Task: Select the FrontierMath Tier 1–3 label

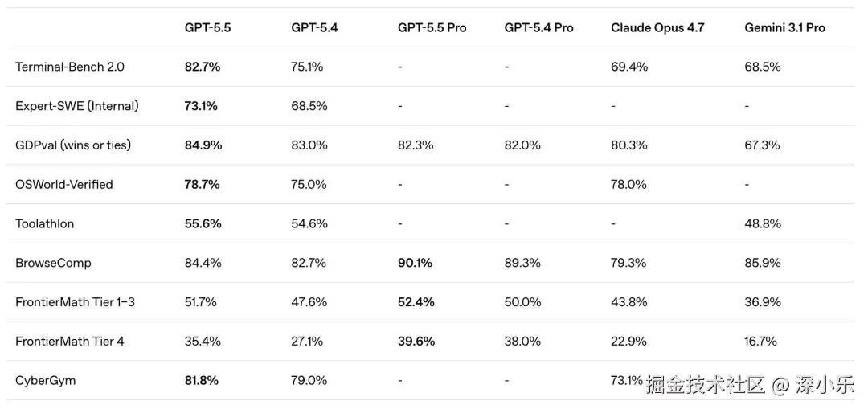Action: click(75, 302)
